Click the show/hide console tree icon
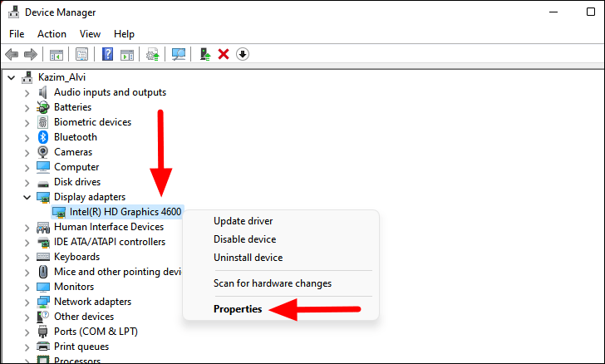This screenshot has height=364, width=605. tap(57, 54)
